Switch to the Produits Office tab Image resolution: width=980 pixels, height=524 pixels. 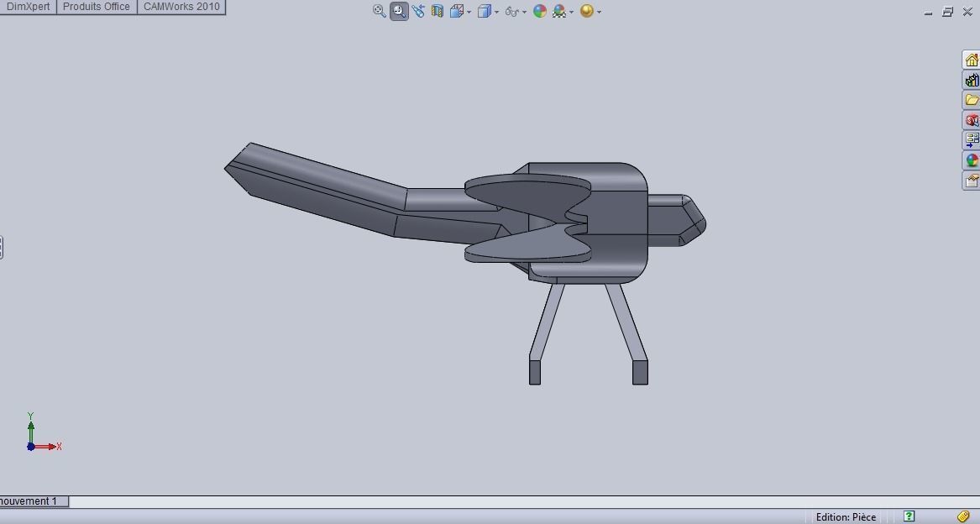[x=97, y=7]
